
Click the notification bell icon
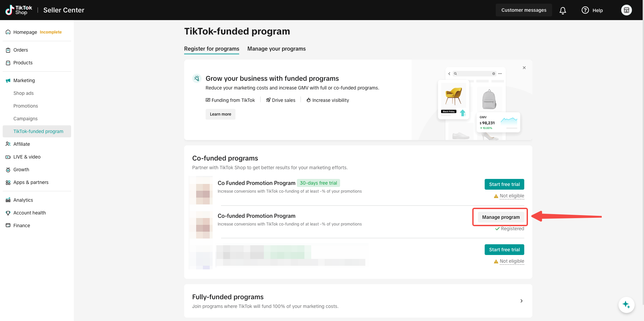pyautogui.click(x=563, y=10)
